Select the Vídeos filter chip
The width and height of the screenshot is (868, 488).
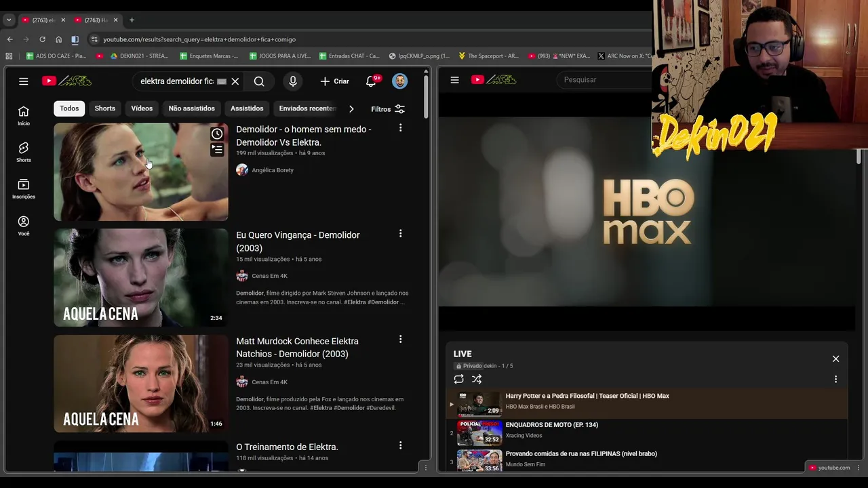142,108
